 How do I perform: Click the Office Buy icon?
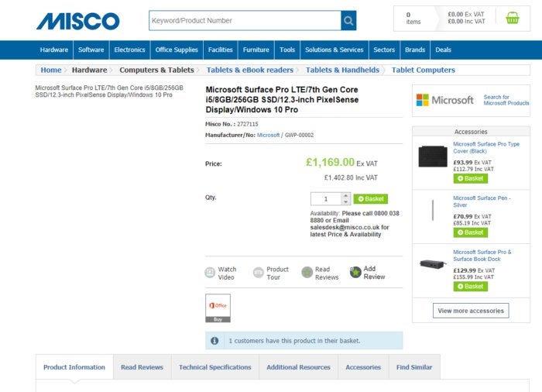218,308
